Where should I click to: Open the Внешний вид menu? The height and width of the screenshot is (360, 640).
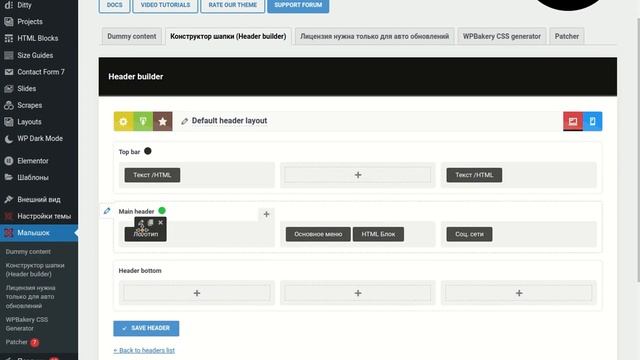(39, 200)
